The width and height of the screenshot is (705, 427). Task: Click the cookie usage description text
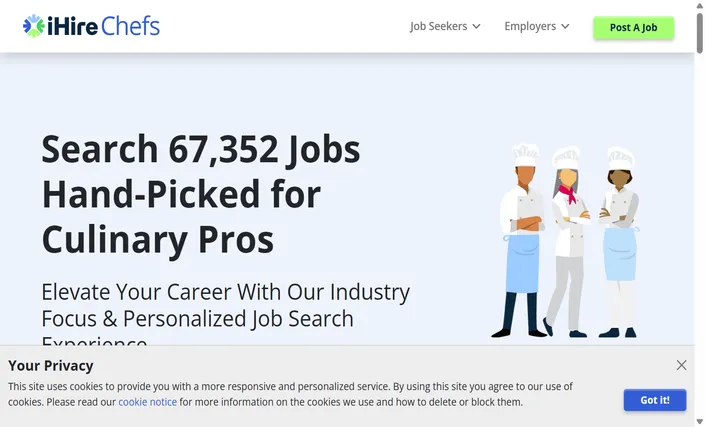click(x=290, y=394)
